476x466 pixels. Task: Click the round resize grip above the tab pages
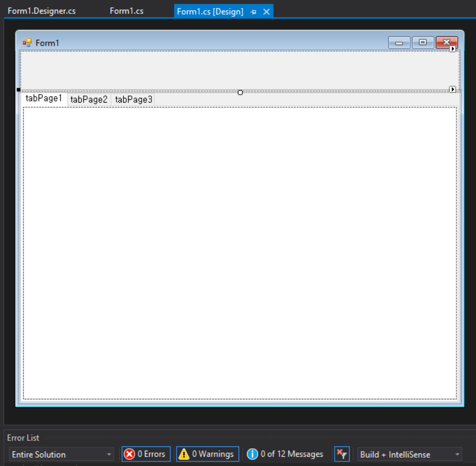click(x=240, y=92)
